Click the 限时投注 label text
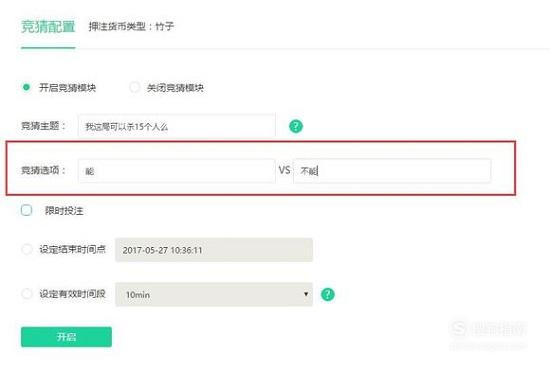 (64, 210)
